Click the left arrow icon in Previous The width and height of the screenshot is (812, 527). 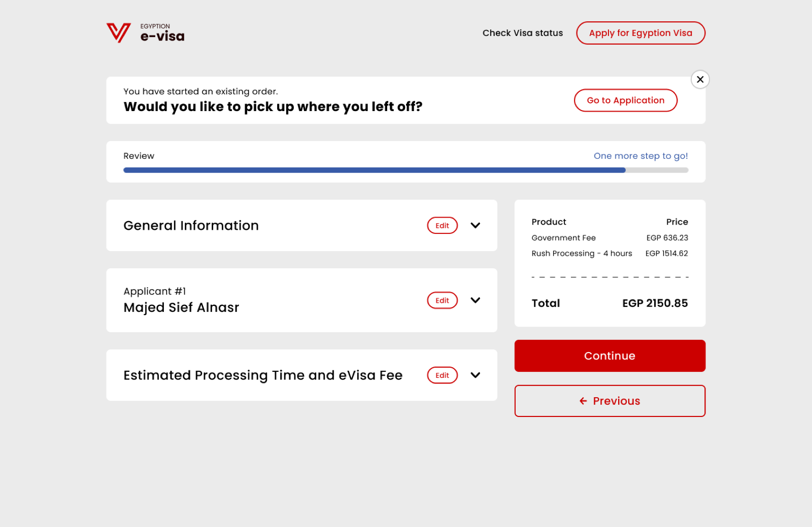point(583,401)
